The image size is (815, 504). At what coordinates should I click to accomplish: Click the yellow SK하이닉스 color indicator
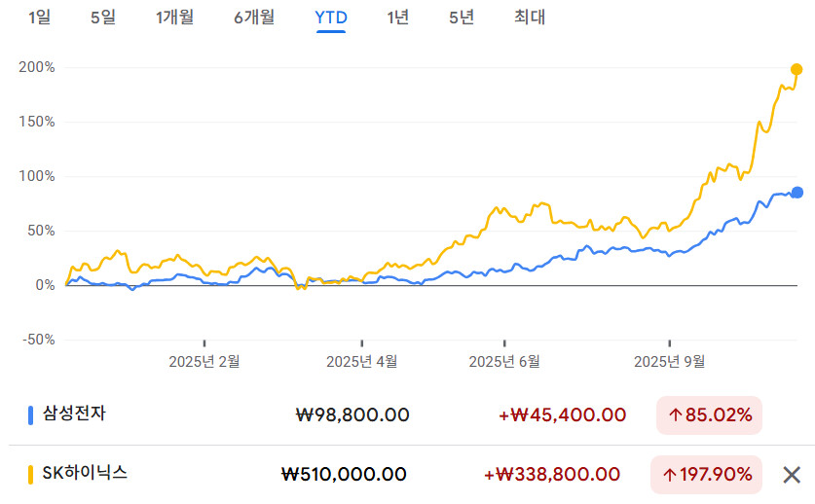(30, 475)
